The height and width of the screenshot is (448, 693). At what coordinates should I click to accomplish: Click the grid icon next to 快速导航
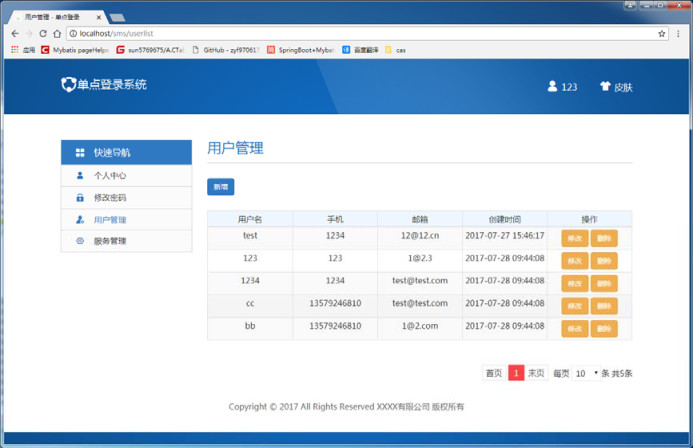[x=80, y=153]
